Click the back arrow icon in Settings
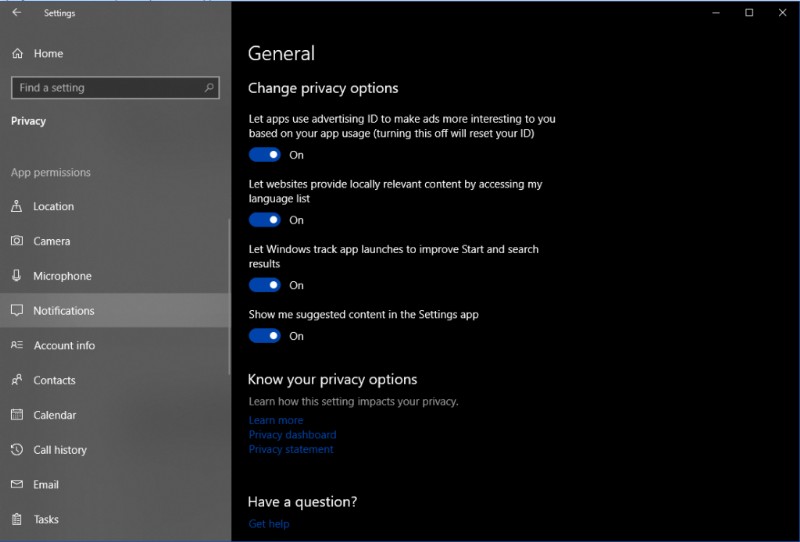 pos(17,12)
